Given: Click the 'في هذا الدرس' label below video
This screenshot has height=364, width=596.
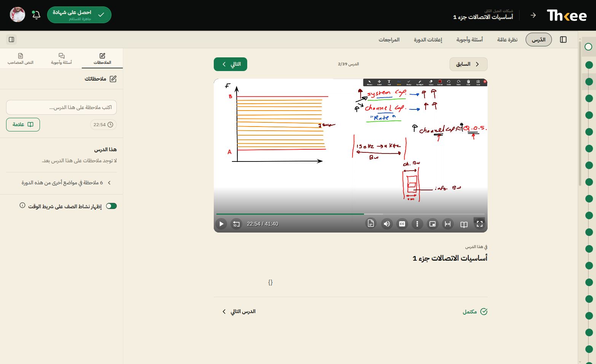Looking at the screenshot, I should (x=476, y=247).
